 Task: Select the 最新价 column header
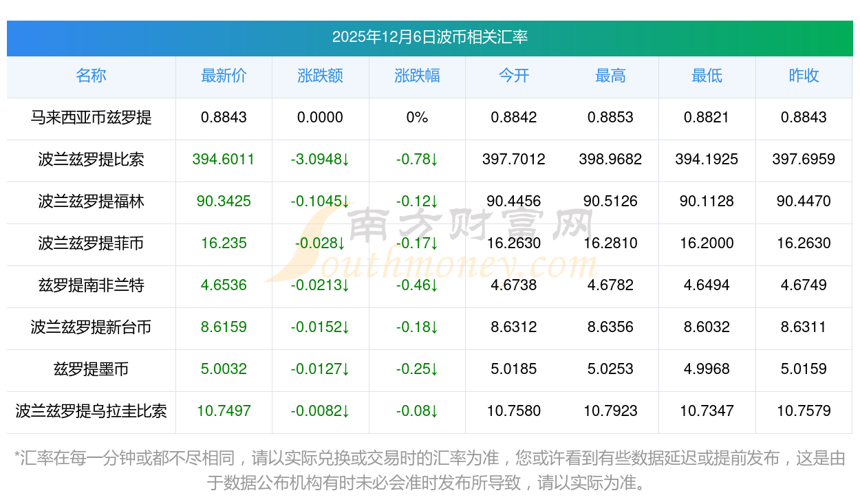pos(224,76)
